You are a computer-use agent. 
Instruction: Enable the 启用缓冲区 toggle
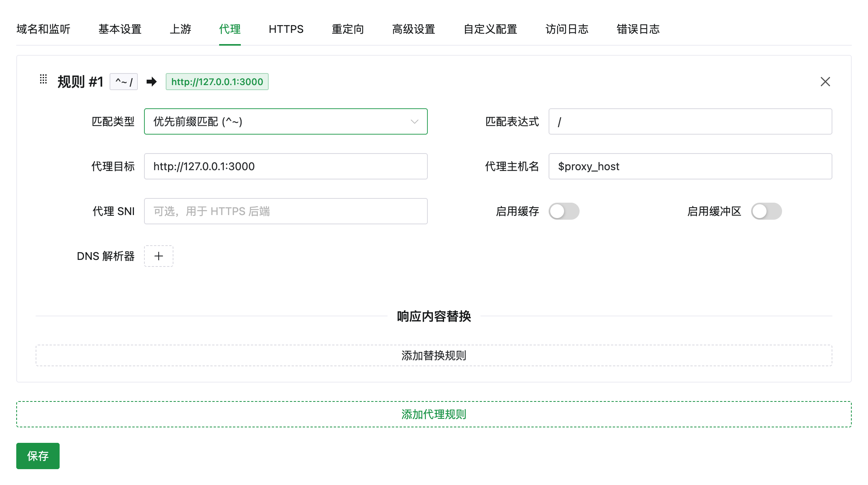pyautogui.click(x=766, y=211)
